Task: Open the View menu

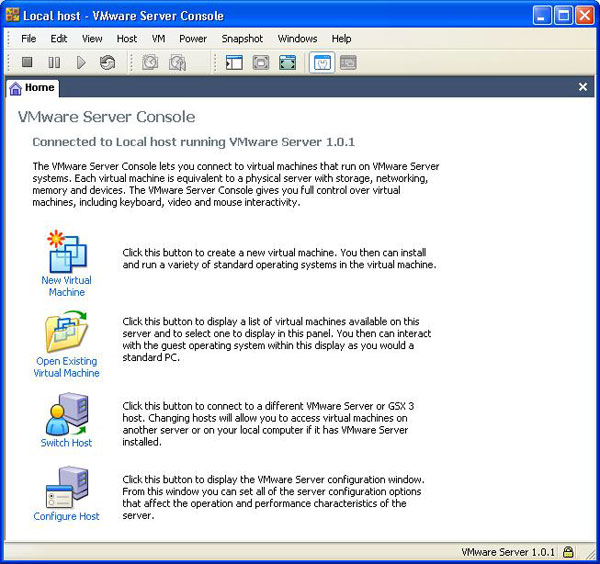Action: 92,39
